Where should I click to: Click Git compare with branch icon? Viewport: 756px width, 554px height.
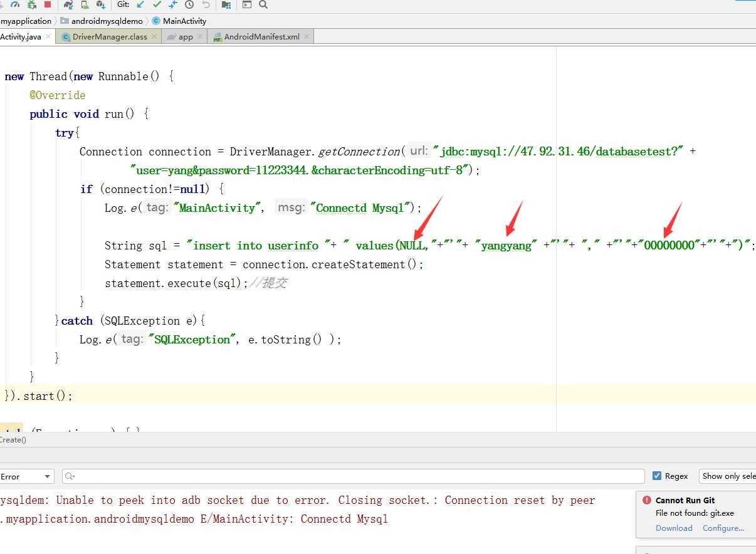[x=173, y=4]
